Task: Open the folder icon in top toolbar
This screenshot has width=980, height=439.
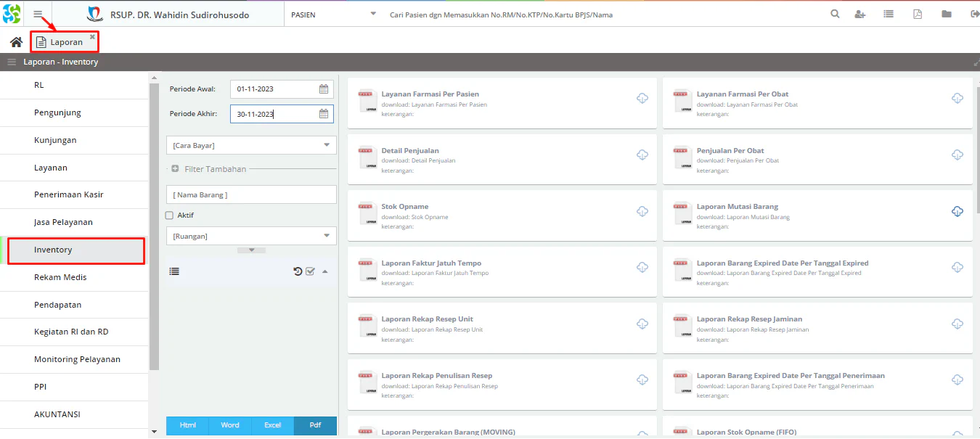Action: tap(947, 14)
